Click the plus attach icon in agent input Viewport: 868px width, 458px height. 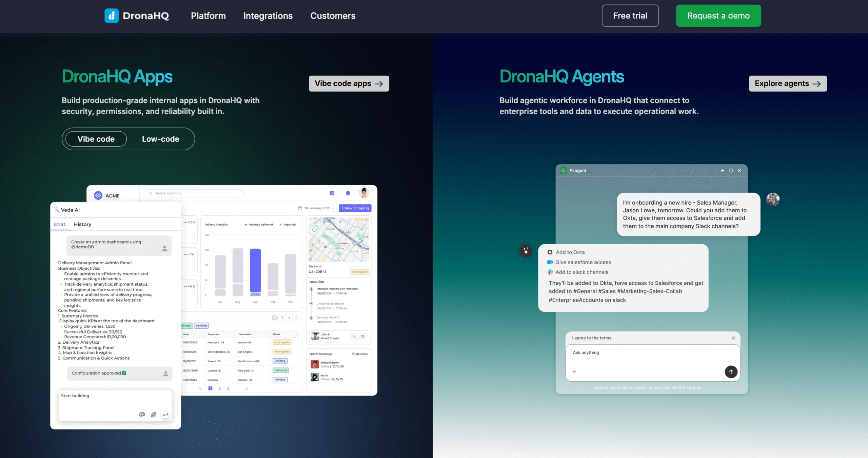(x=574, y=372)
